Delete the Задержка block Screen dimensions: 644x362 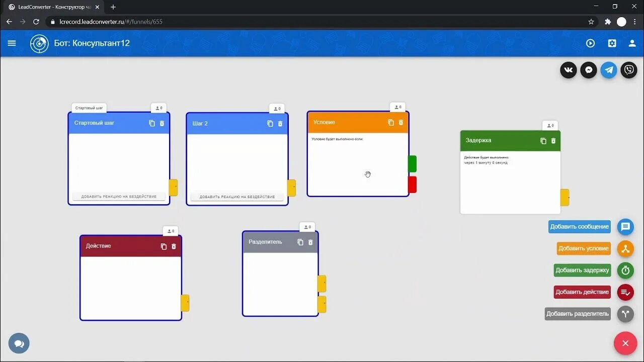tap(553, 141)
